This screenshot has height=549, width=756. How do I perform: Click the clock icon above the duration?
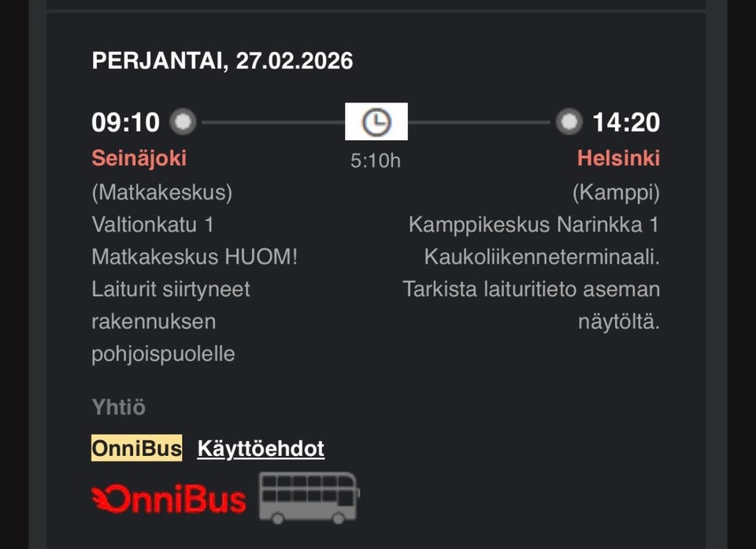click(376, 122)
